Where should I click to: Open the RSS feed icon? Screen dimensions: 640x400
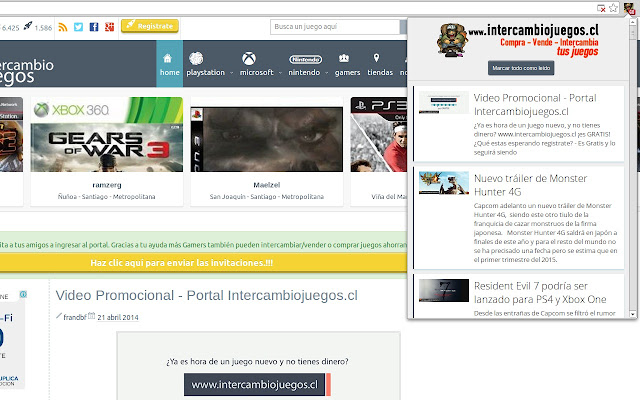(62, 27)
